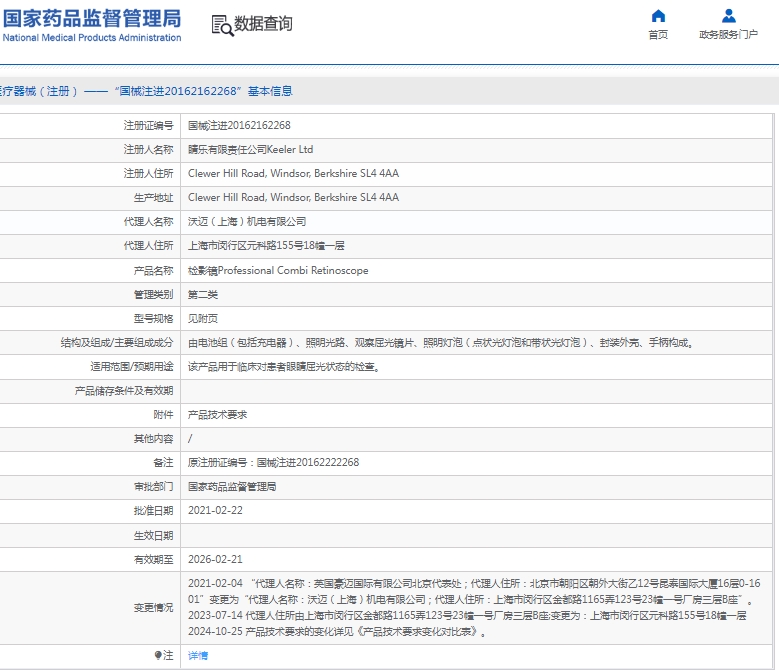779x670 pixels.
Task: Select the 首页 navigation label
Action: pos(657,35)
